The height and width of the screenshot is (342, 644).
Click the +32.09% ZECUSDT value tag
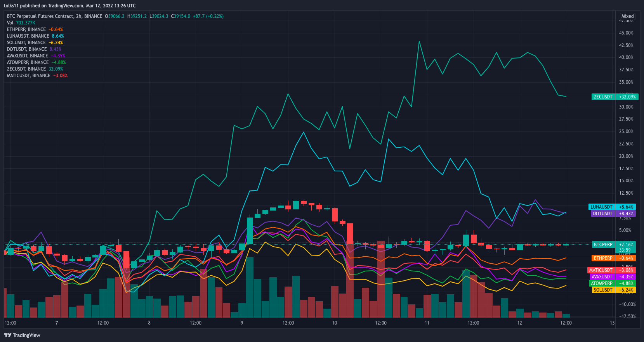click(627, 97)
